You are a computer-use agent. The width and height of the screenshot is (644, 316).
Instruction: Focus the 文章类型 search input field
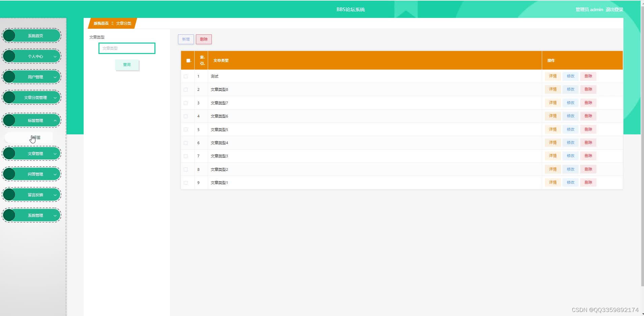click(x=127, y=48)
